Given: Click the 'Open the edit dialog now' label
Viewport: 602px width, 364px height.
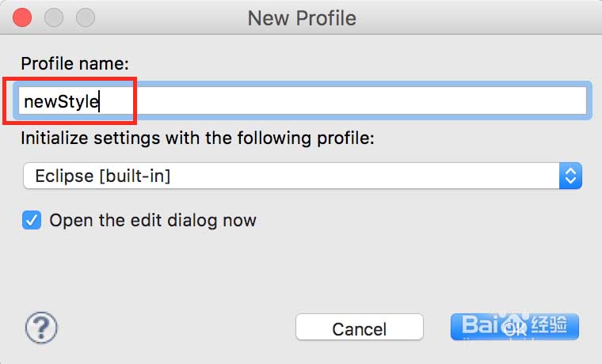Looking at the screenshot, I should click(152, 220).
